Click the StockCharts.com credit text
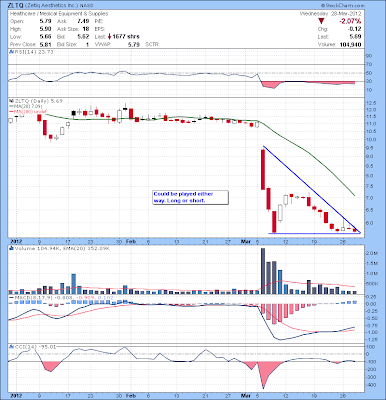 pyautogui.click(x=343, y=6)
